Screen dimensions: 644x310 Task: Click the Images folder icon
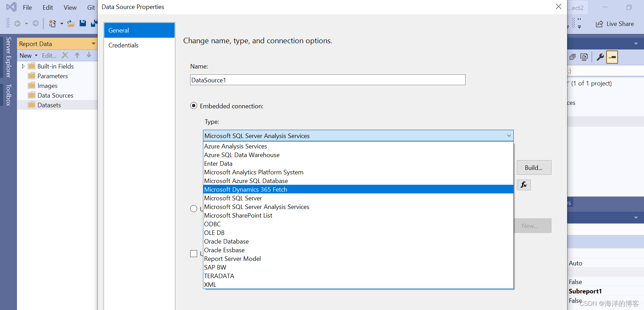click(32, 85)
